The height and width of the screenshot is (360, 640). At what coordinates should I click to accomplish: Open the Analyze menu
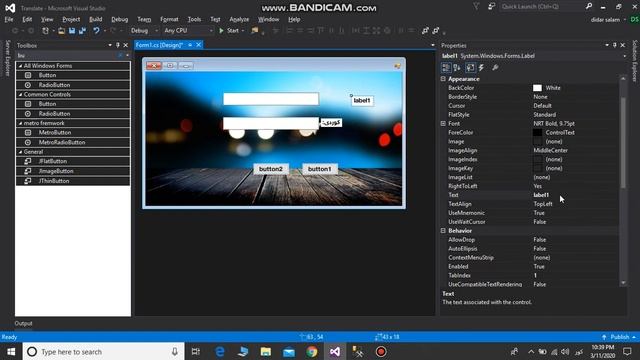click(239, 19)
